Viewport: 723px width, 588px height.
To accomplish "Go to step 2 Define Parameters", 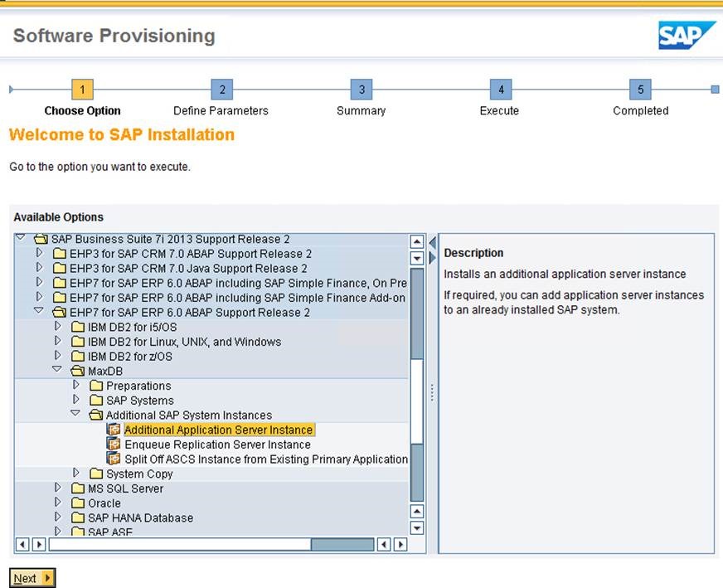I will pyautogui.click(x=221, y=90).
